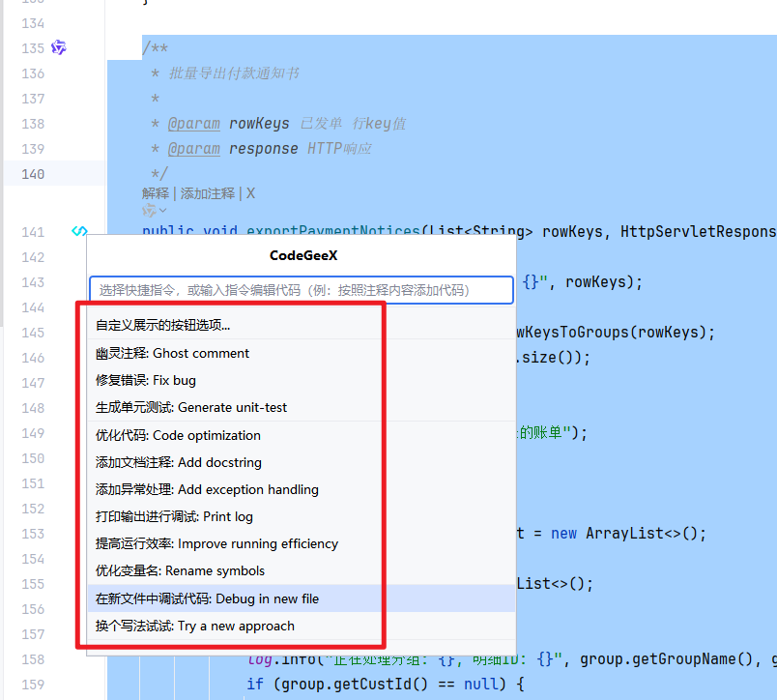Select 打印输出进行调试: Print log
The image size is (777, 700).
[302, 516]
